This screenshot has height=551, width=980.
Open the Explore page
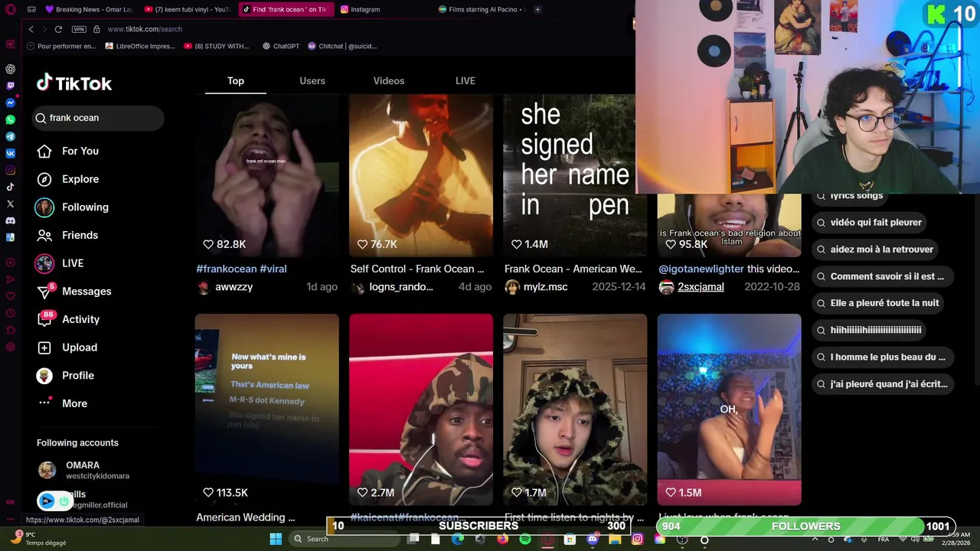click(x=69, y=179)
